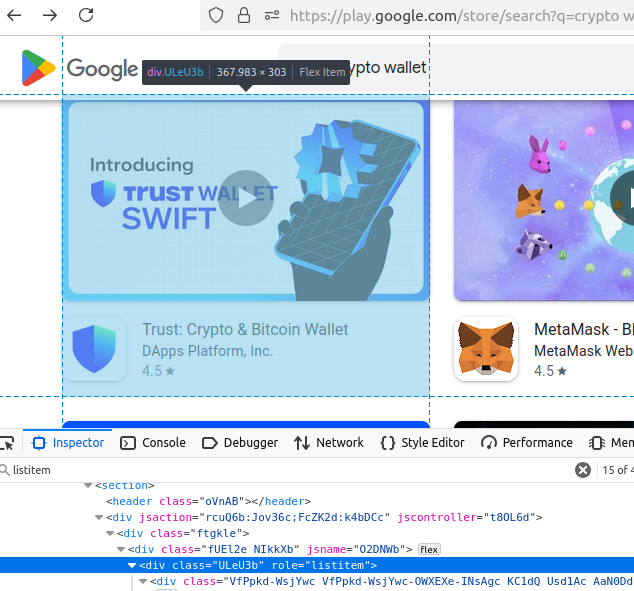Activate the element picker tool
This screenshot has width=634, height=591.
[x=7, y=443]
